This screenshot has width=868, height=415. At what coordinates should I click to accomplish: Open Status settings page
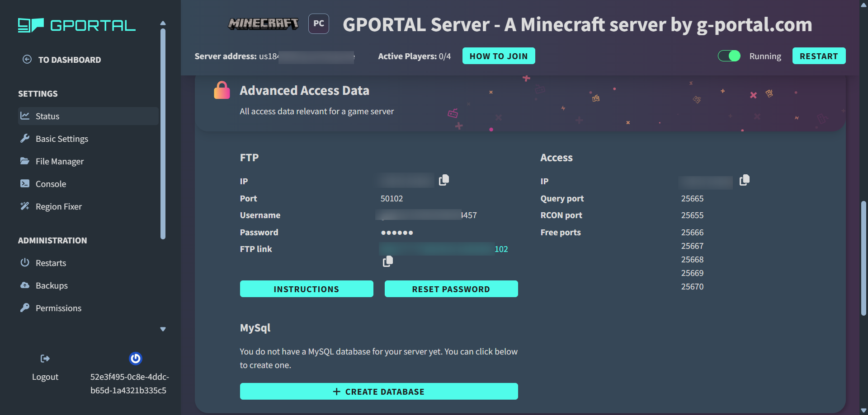click(x=88, y=116)
